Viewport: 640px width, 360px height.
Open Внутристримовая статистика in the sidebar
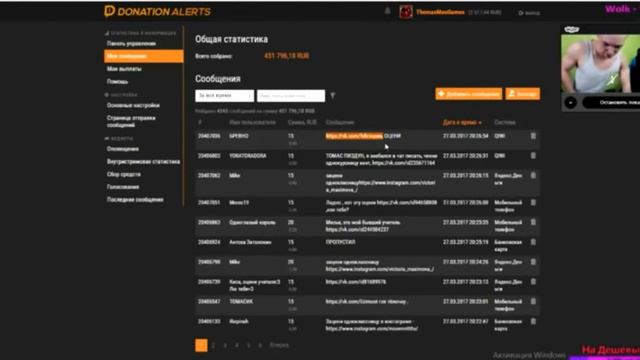pyautogui.click(x=143, y=162)
